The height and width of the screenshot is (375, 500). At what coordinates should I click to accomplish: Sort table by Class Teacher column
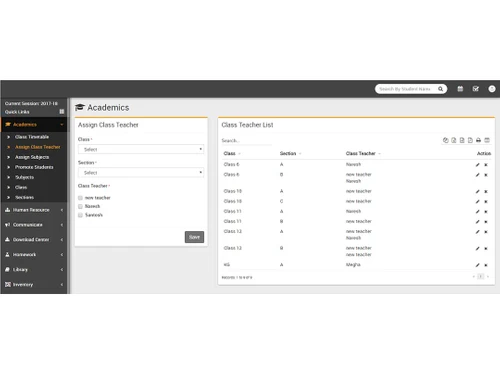click(x=363, y=153)
